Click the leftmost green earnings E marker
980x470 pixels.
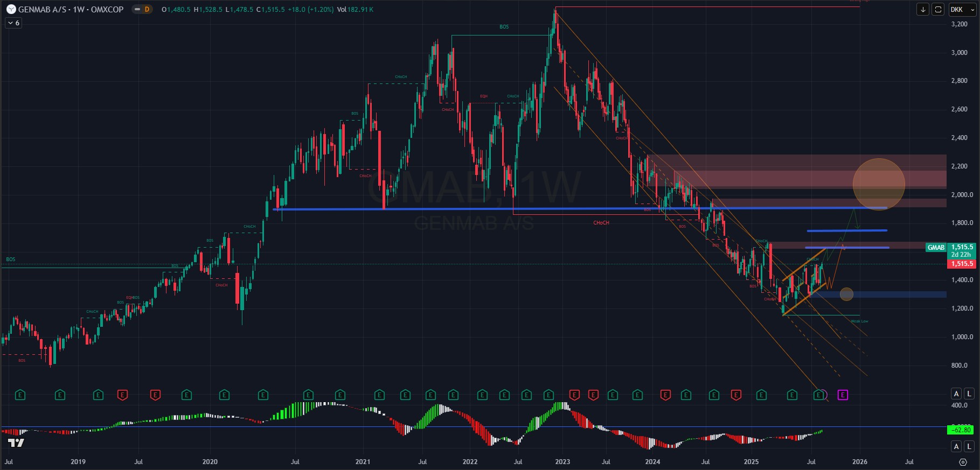(x=20, y=395)
